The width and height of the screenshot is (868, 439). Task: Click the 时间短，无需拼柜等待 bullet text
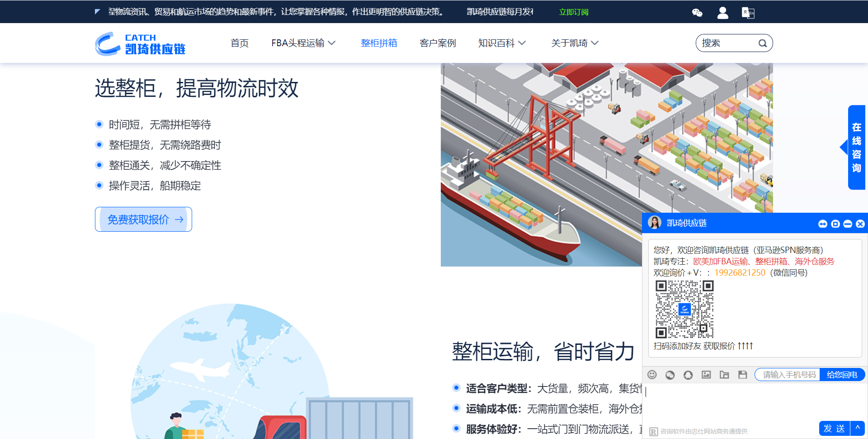tap(160, 124)
